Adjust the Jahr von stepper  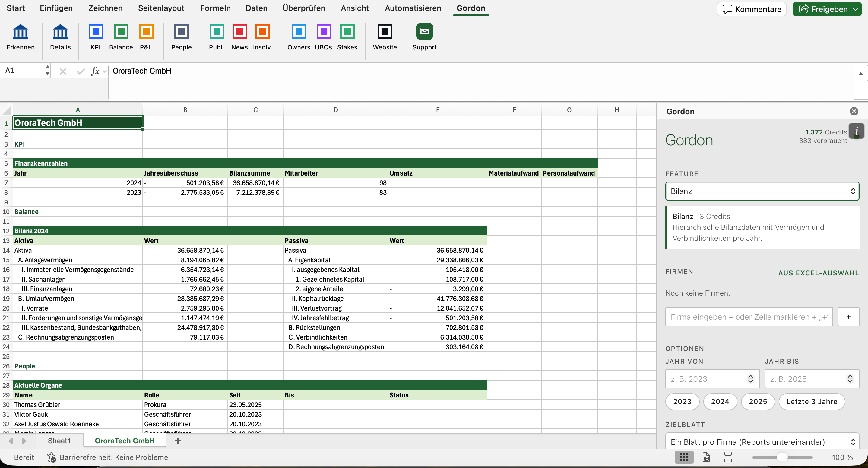tap(750, 379)
